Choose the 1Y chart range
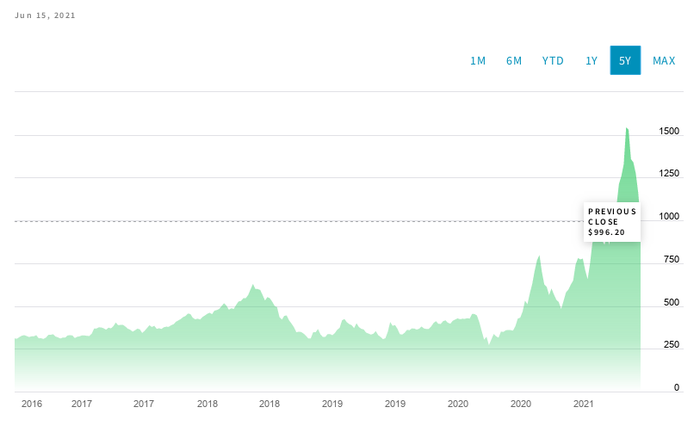Viewport: 700px width, 426px height. click(592, 61)
